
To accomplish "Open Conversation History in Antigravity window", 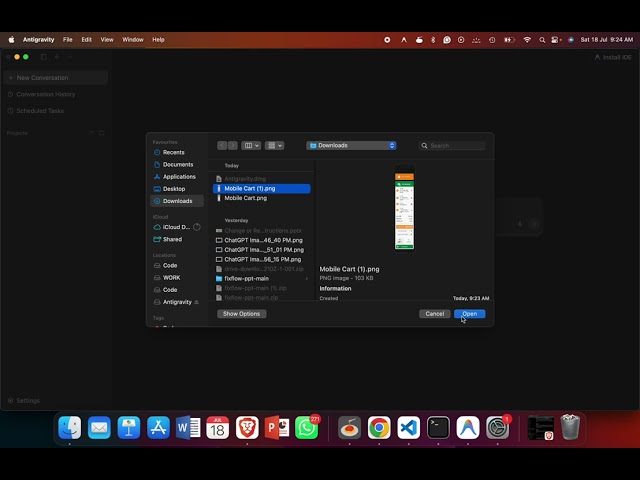I will pos(42,94).
